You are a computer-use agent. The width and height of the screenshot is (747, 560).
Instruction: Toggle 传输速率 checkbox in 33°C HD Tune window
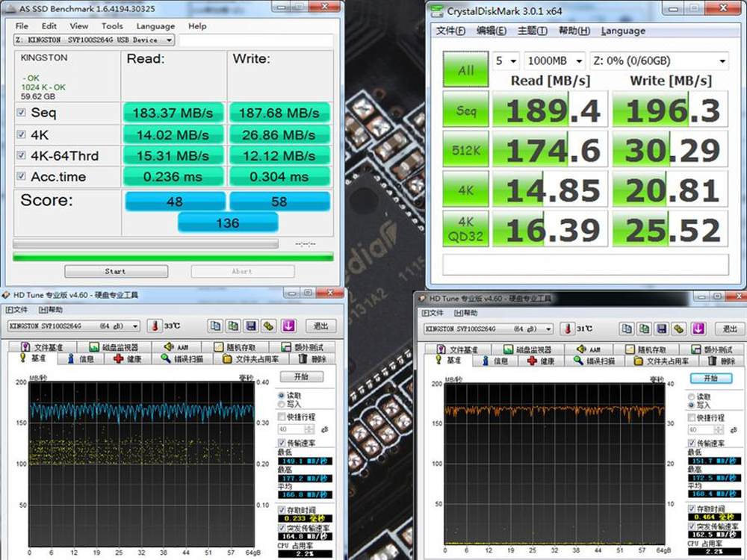point(282,443)
